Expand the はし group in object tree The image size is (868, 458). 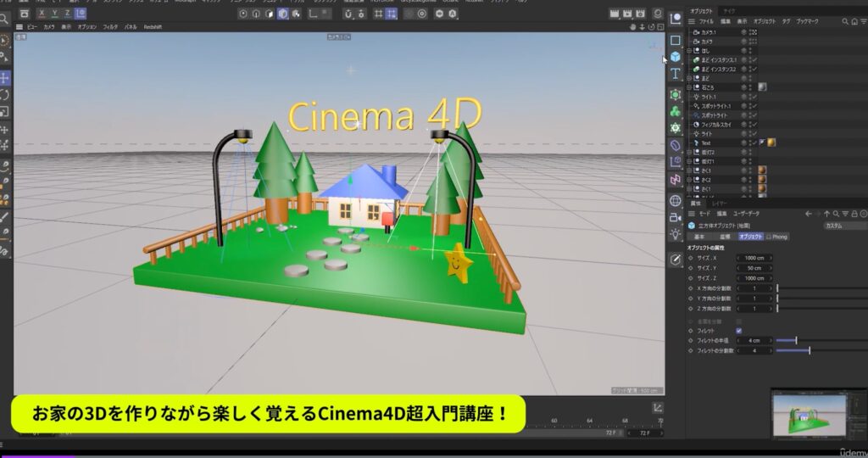(x=690, y=50)
